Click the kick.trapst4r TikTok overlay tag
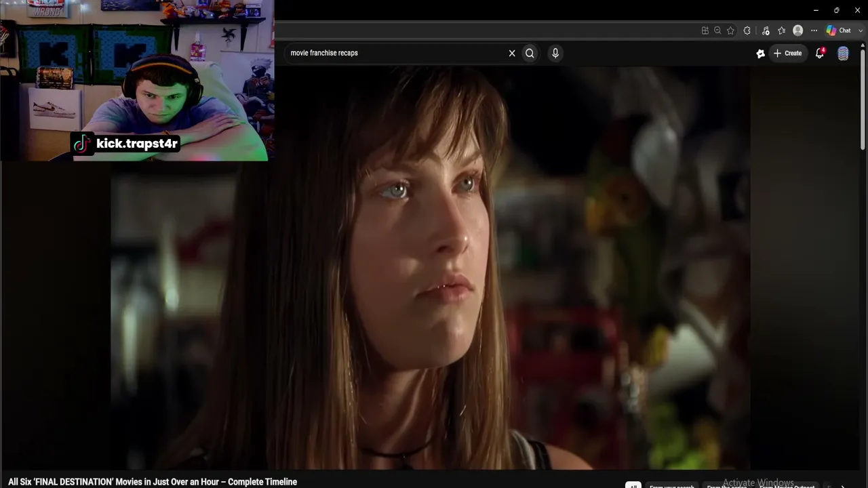868x488 pixels. pyautogui.click(x=126, y=144)
